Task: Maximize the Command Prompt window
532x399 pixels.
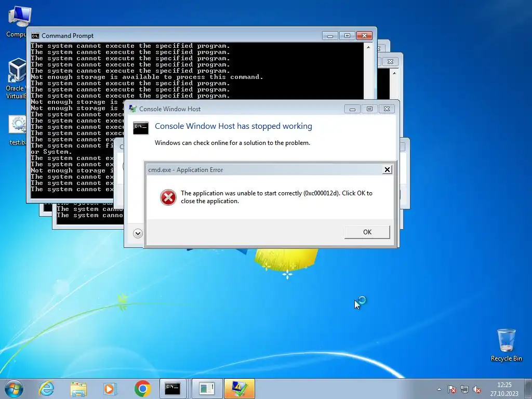Action: 347,36
